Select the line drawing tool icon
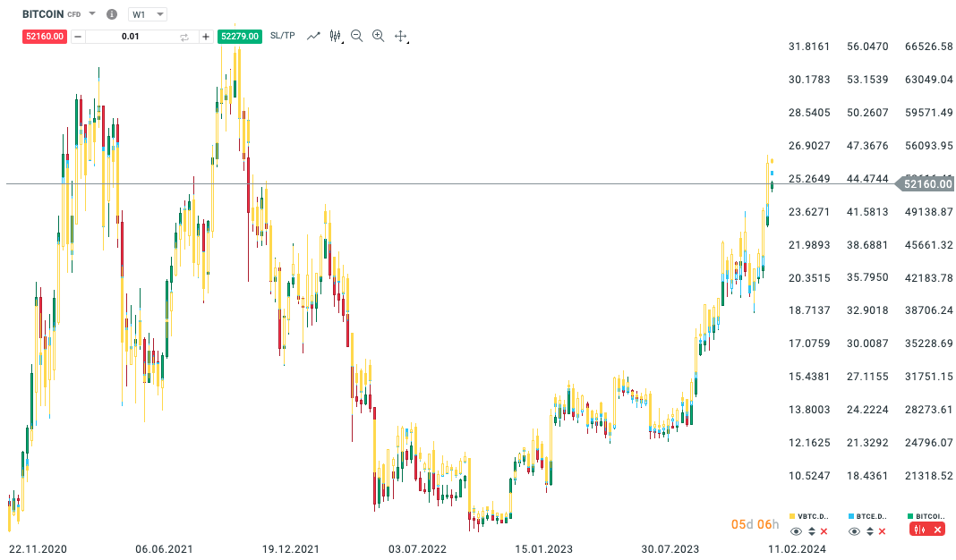 pyautogui.click(x=313, y=36)
